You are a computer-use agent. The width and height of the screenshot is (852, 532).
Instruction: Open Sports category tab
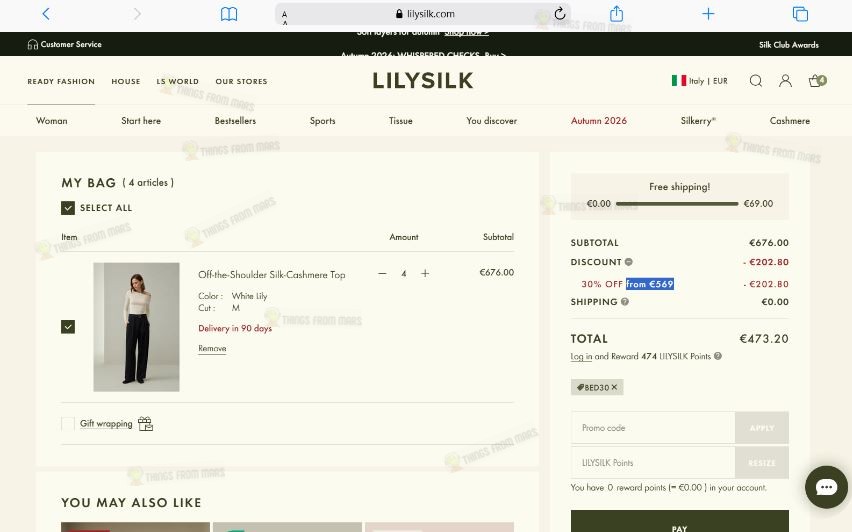click(x=322, y=121)
